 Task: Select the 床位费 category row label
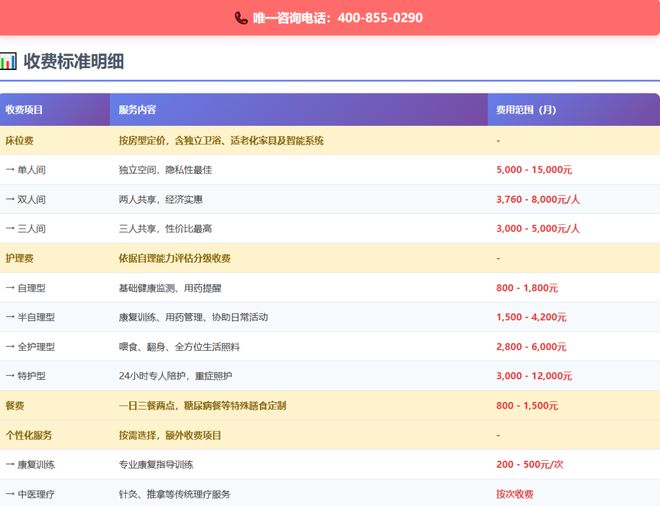[x=19, y=141]
